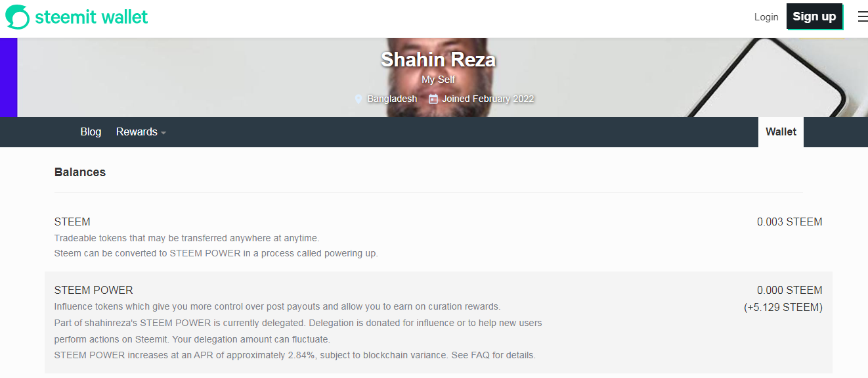The height and width of the screenshot is (378, 868).
Task: Click the Shahin Reza profile name
Action: 438,60
